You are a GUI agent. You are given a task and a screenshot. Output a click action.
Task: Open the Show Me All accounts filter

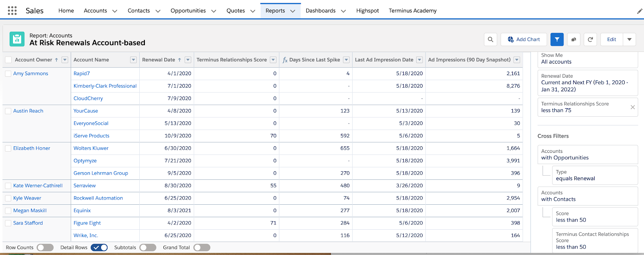point(588,59)
